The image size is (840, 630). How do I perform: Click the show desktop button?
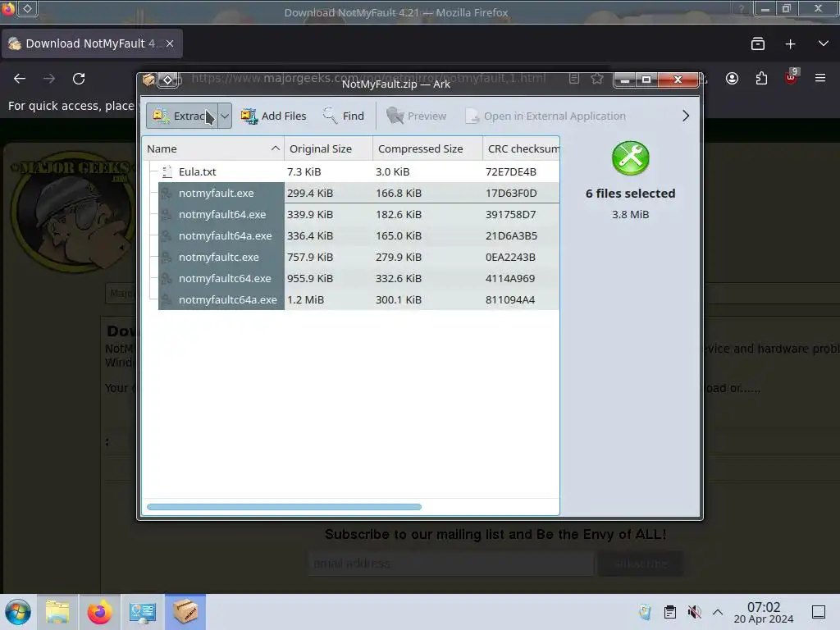pyautogui.click(x=819, y=612)
